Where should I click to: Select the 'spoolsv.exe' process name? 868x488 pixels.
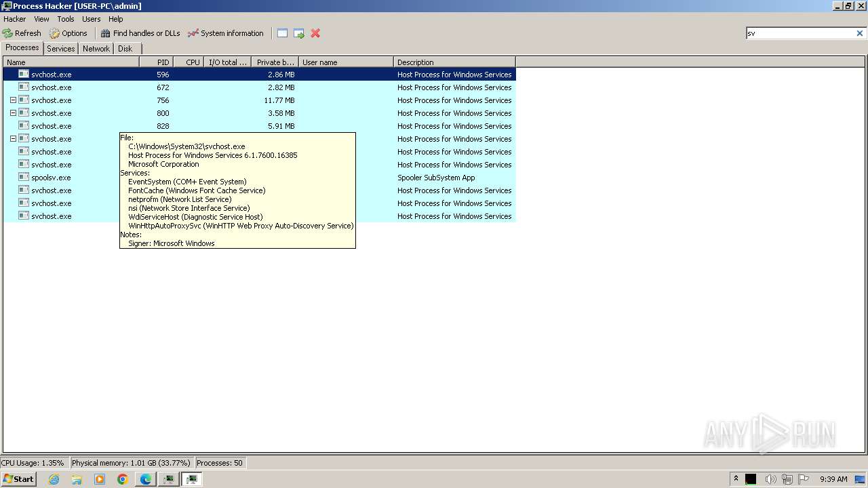pyautogui.click(x=51, y=178)
